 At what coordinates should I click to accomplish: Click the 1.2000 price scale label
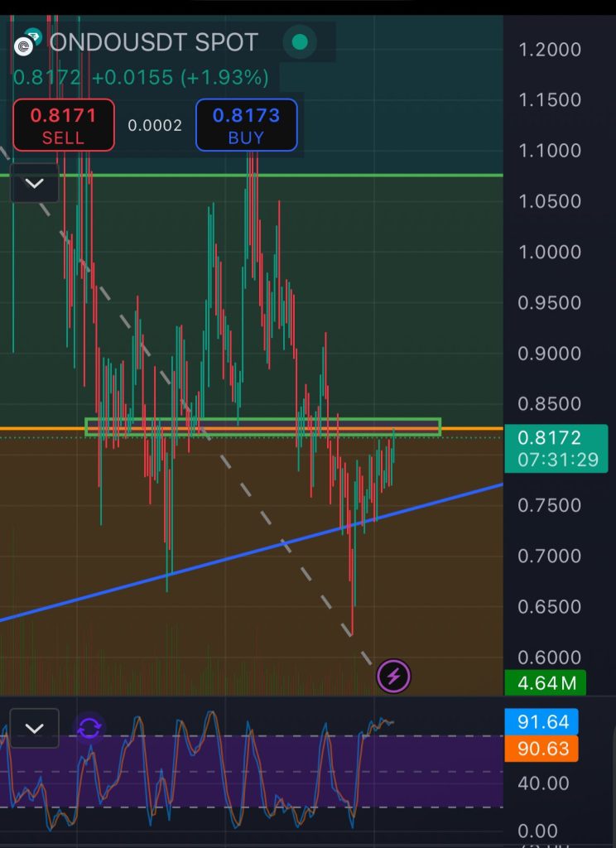click(x=550, y=50)
